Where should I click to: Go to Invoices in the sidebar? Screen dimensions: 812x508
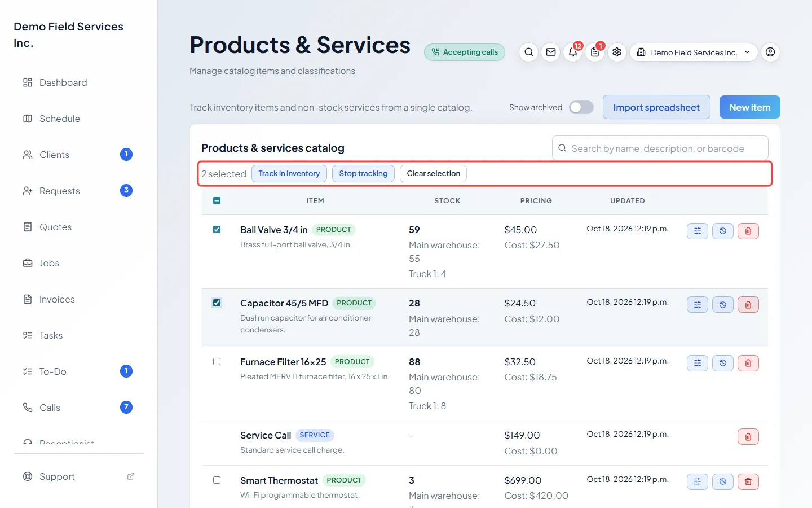click(x=78, y=299)
